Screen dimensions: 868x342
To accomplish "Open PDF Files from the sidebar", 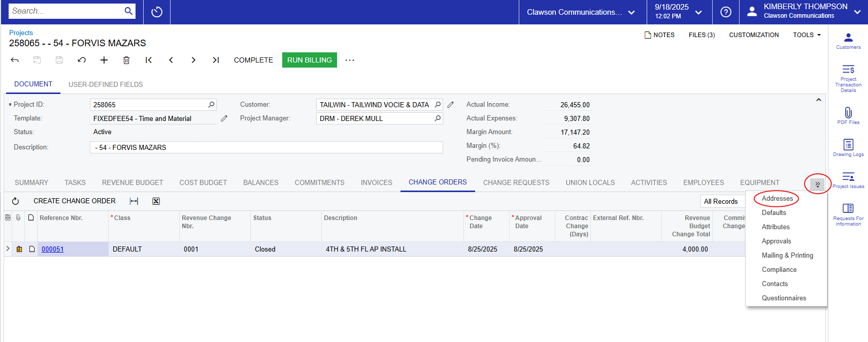I will pos(848,115).
